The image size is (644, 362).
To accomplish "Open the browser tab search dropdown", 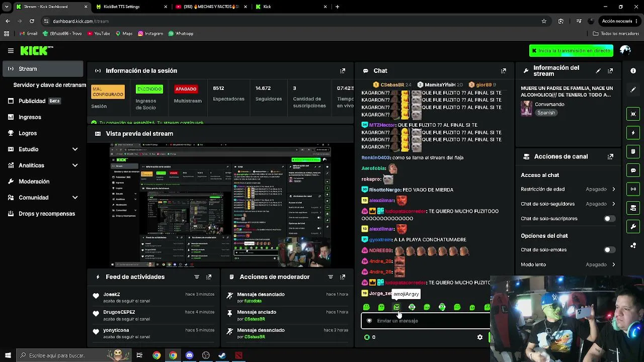I will 7,7.
